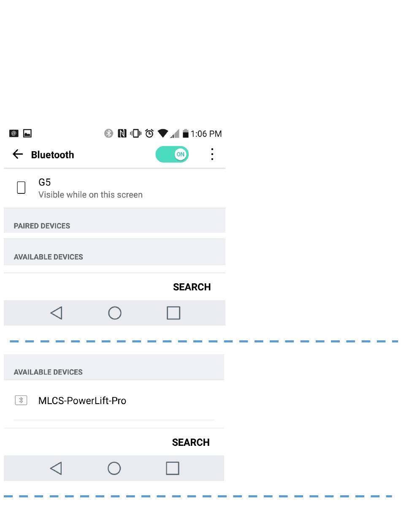
Task: Tap the upper recent apps square
Action: coord(173,313)
